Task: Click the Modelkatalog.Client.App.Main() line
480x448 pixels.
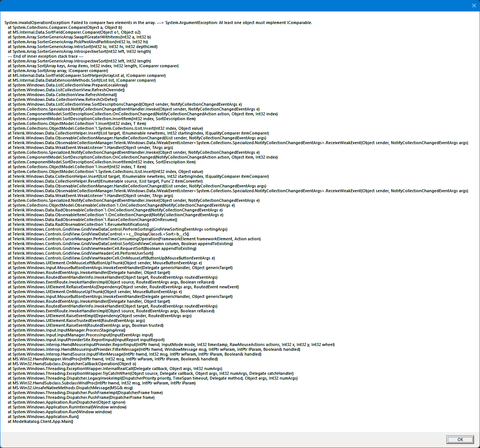Action: (41, 421)
